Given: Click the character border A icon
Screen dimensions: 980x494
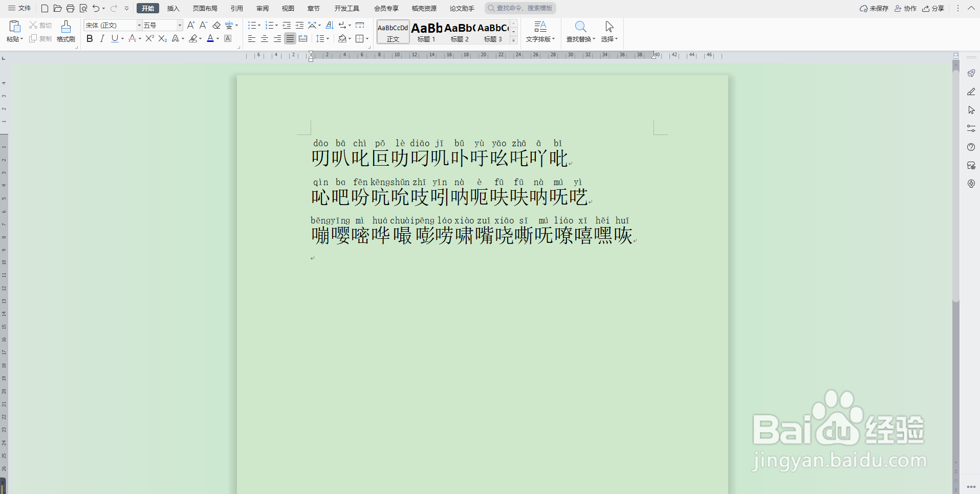Looking at the screenshot, I should [x=228, y=38].
